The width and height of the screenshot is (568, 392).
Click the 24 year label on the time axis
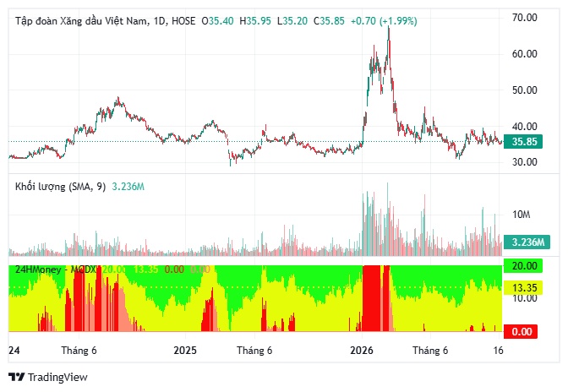[x=14, y=351]
